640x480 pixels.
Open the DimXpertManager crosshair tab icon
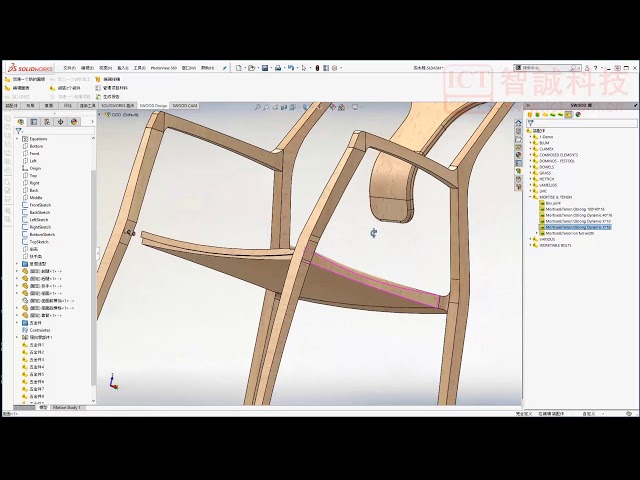click(x=60, y=122)
